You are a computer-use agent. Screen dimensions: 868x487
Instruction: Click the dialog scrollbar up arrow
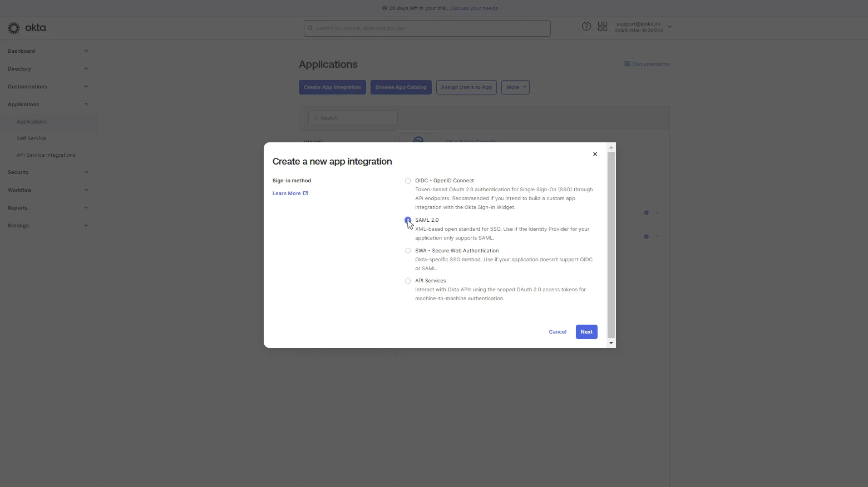coord(611,147)
